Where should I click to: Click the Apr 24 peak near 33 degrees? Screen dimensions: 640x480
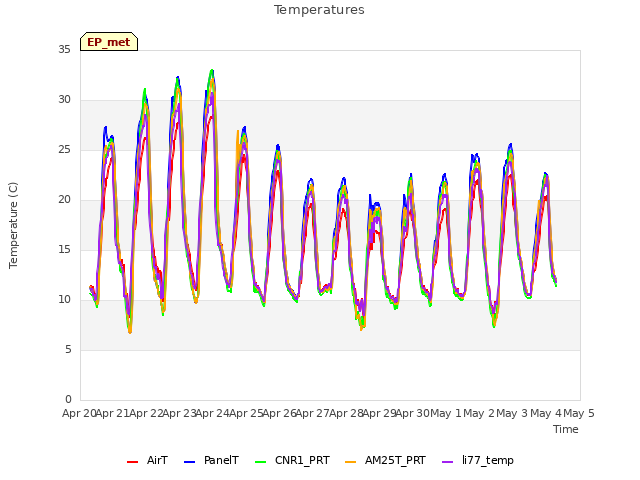(212, 71)
